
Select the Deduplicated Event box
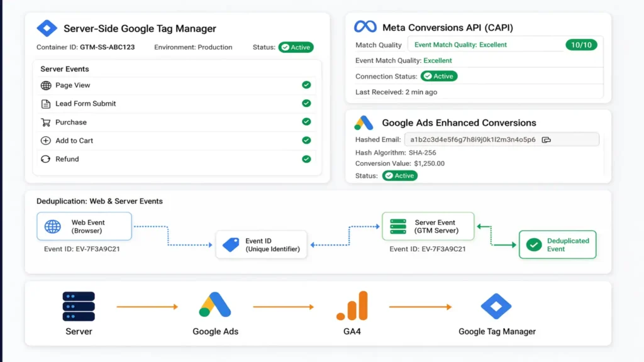coord(557,244)
